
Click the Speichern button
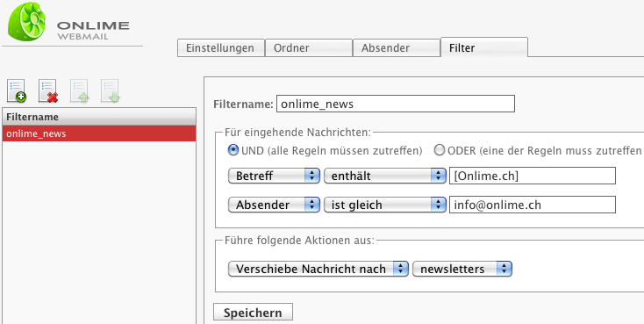click(x=253, y=313)
